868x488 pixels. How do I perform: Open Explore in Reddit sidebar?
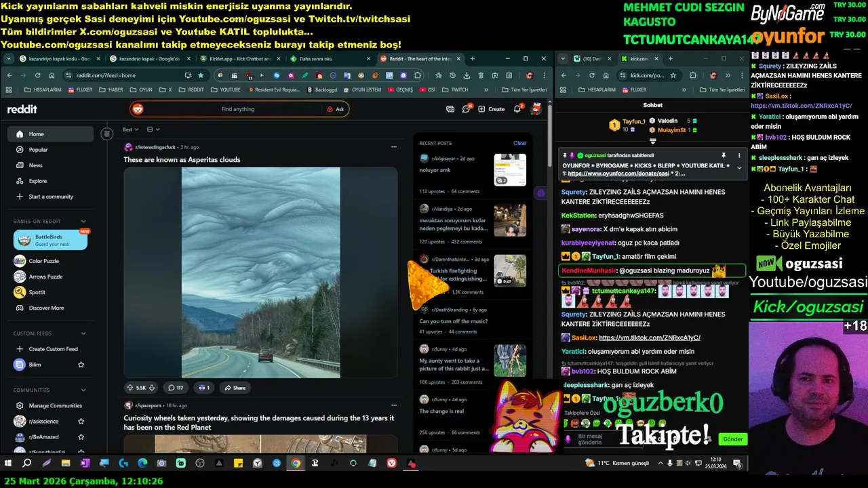(x=50, y=181)
